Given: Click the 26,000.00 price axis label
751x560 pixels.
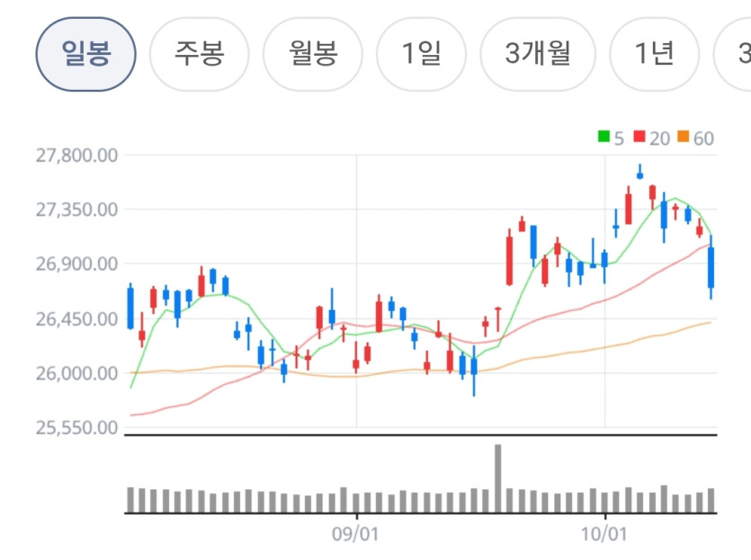Looking at the screenshot, I should [76, 373].
